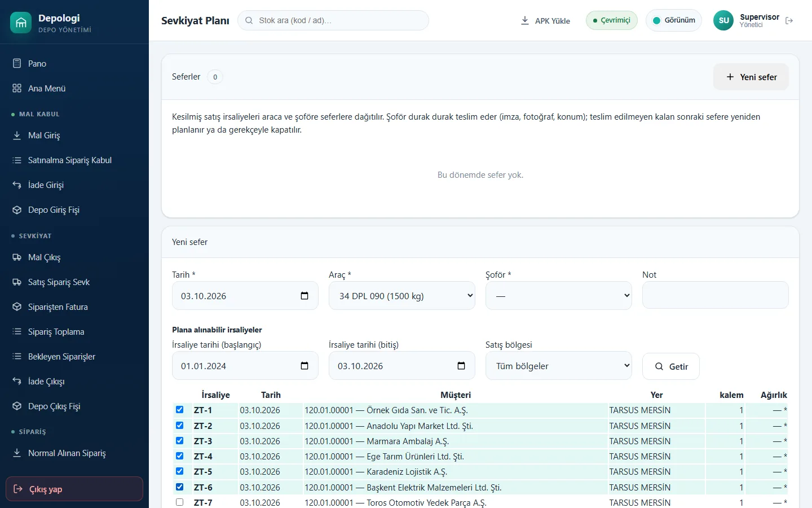
Task: Open the Araç vehicle dropdown
Action: [x=402, y=296]
